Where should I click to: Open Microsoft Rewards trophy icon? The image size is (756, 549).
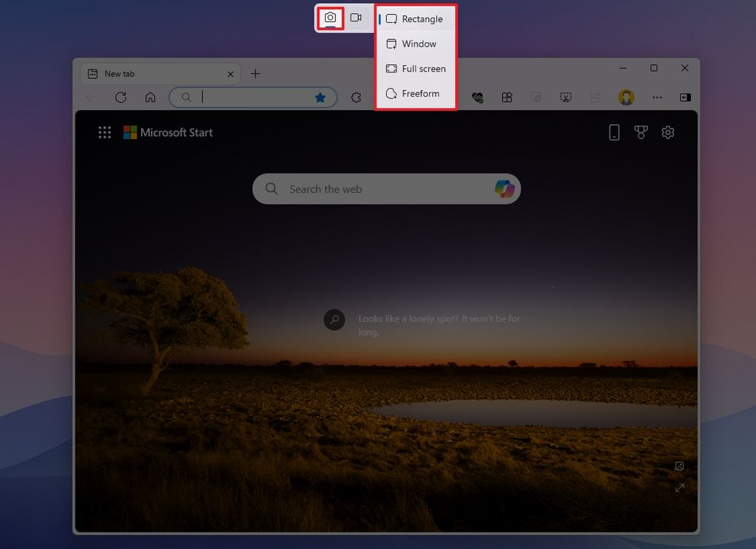641,132
